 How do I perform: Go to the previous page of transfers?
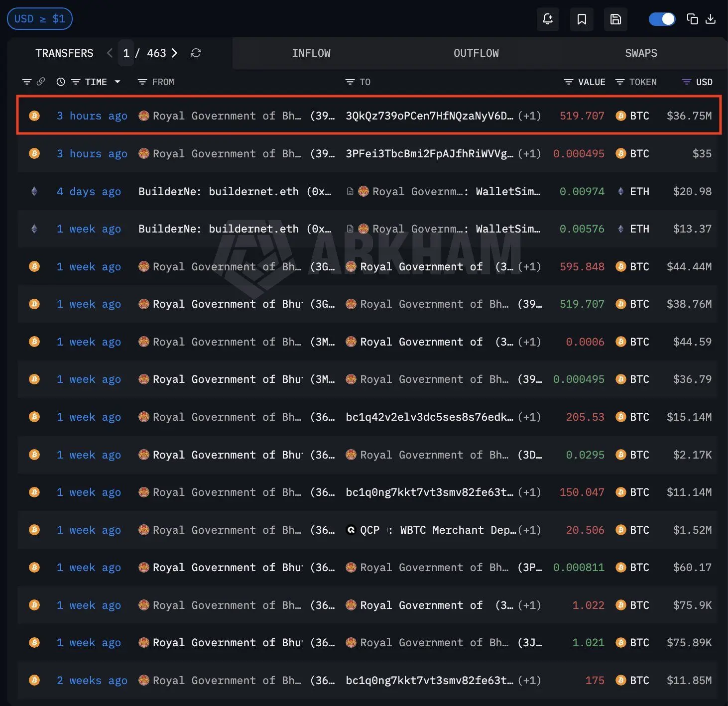pos(109,53)
